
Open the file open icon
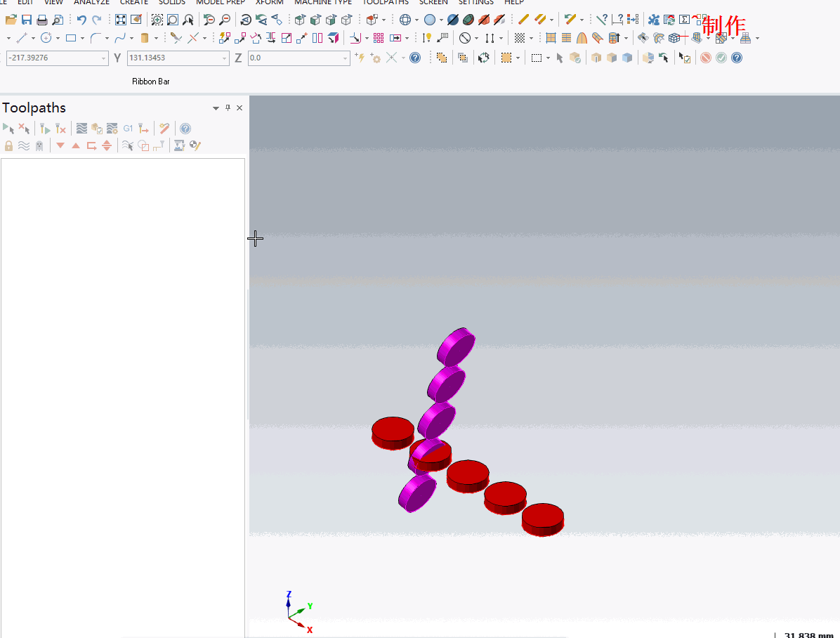pos(11,20)
